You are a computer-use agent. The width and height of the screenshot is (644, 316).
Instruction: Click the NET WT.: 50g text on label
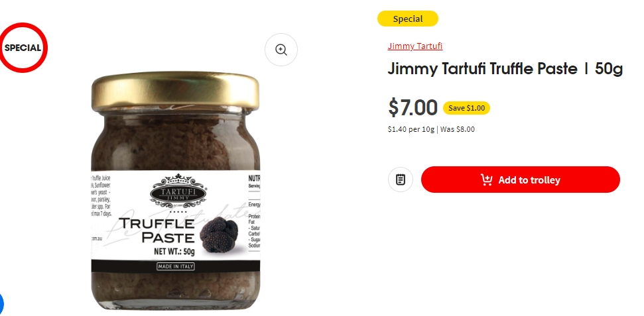coord(174,251)
